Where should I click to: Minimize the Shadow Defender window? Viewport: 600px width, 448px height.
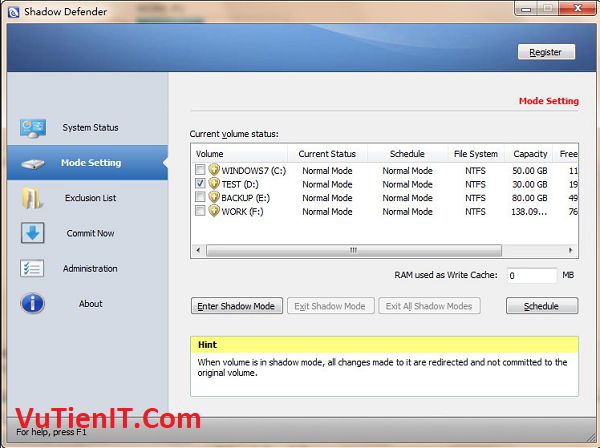pos(526,9)
